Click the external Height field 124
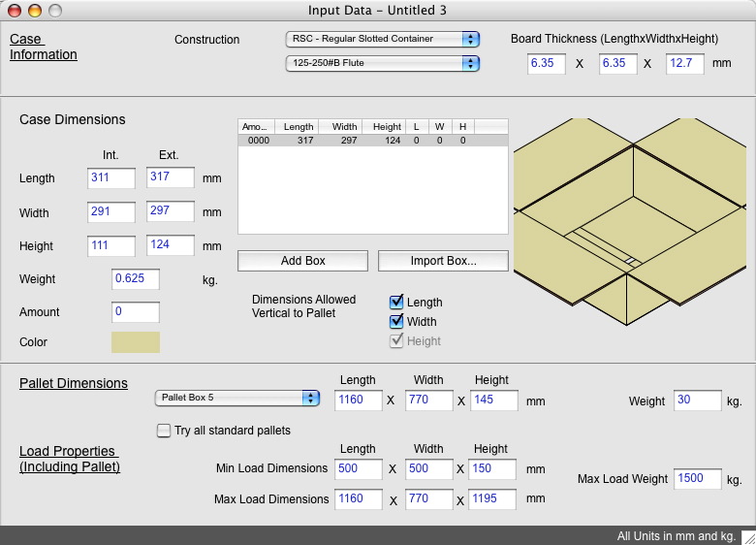The width and height of the screenshot is (756, 545). point(171,245)
